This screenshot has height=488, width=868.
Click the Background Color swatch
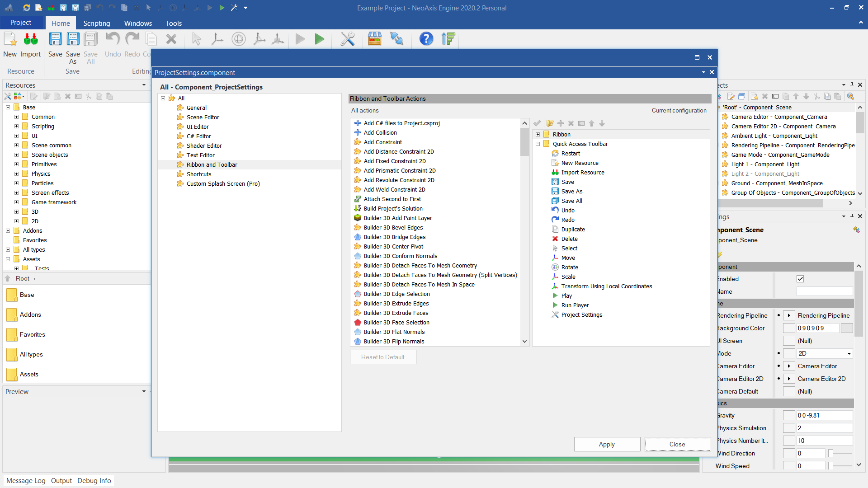[846, 328]
